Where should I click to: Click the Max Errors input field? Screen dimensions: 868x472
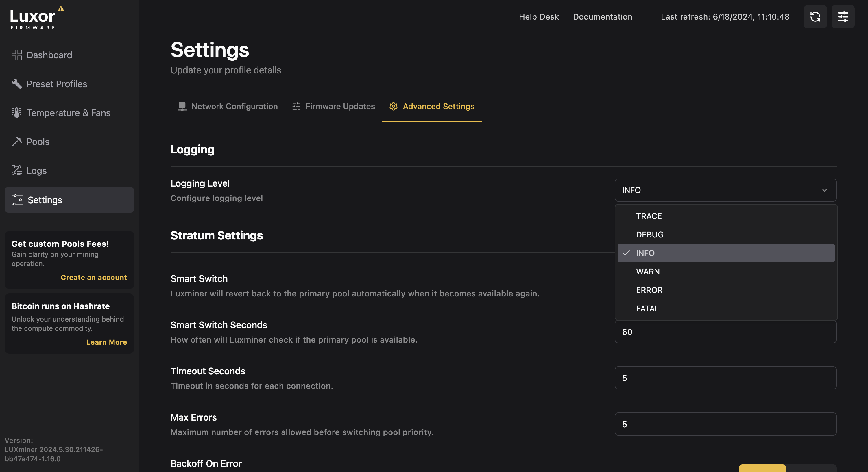[725, 424]
